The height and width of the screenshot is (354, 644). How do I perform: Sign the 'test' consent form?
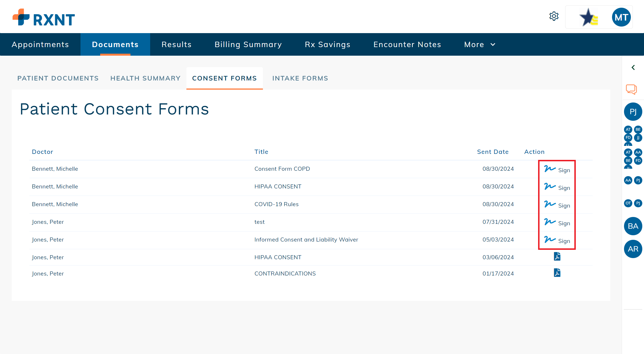click(557, 223)
